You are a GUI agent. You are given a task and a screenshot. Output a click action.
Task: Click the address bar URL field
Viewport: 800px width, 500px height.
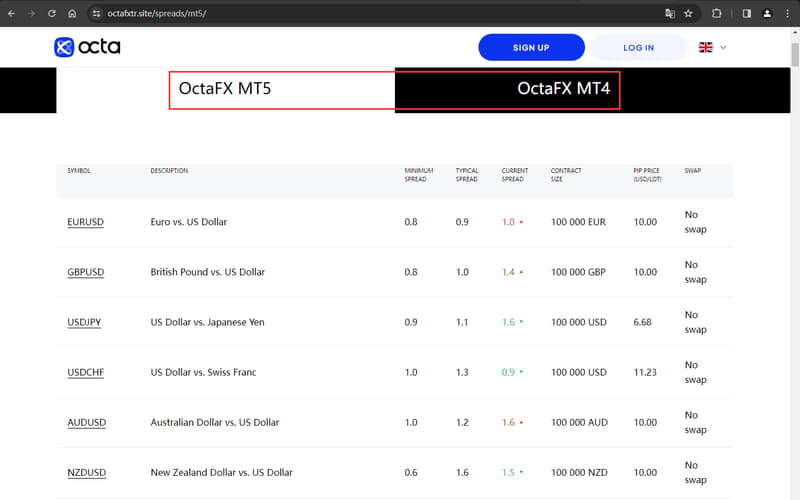click(378, 14)
